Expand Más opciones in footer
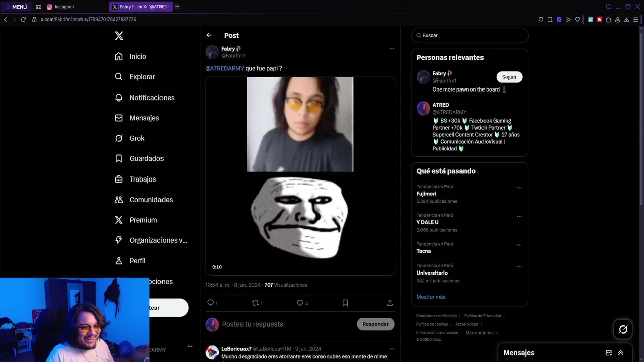The image size is (644, 362). (x=481, y=333)
